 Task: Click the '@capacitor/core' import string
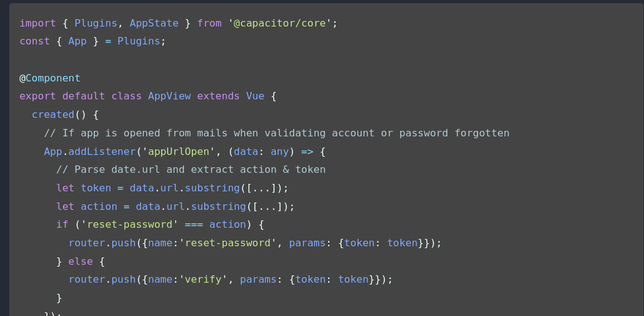click(279, 23)
